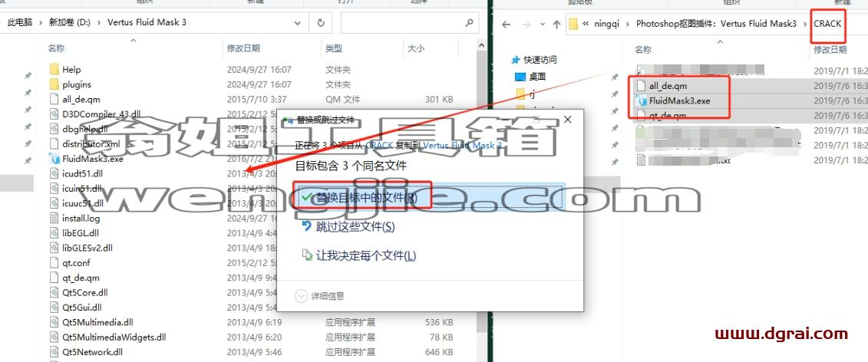Expand breadcrumb chevron after 此电脑
The height and width of the screenshot is (362, 868).
pyautogui.click(x=41, y=23)
